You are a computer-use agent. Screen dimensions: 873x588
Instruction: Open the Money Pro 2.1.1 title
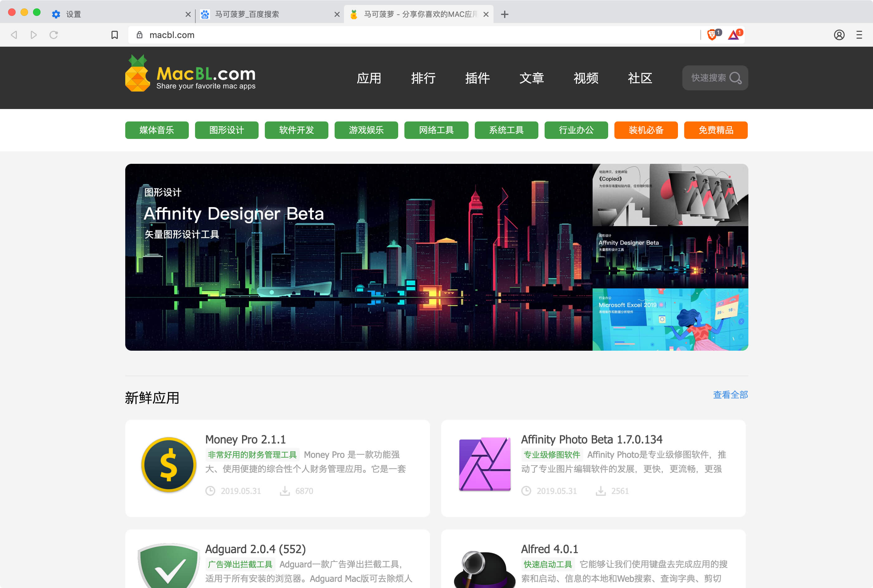[245, 439]
